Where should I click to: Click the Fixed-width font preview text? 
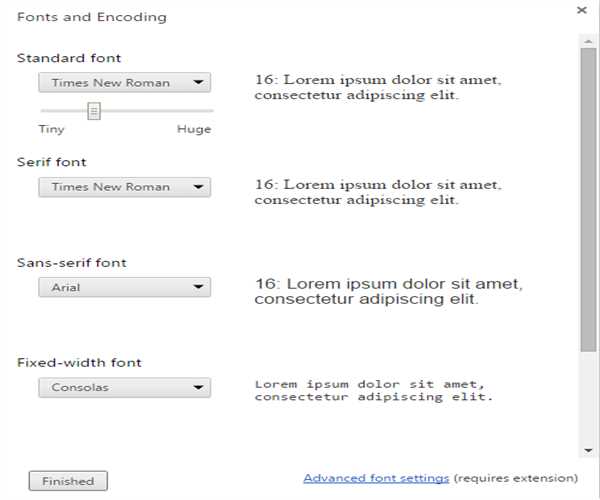[374, 390]
